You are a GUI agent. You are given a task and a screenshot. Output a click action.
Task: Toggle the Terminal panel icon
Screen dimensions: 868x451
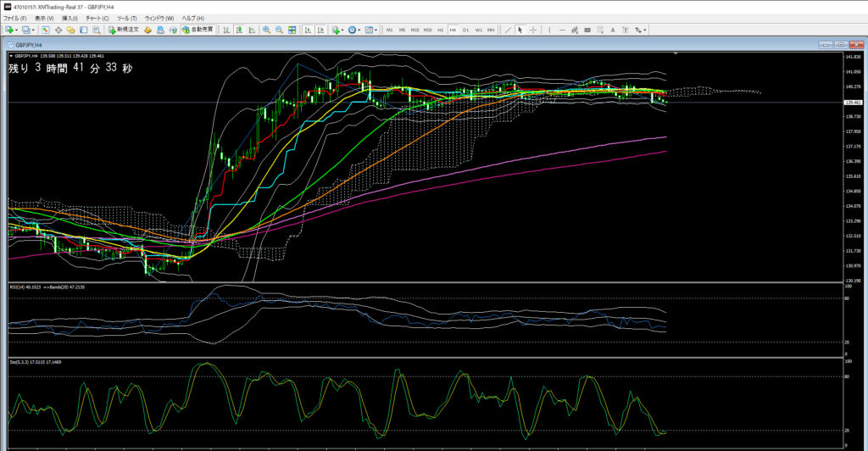tap(84, 30)
